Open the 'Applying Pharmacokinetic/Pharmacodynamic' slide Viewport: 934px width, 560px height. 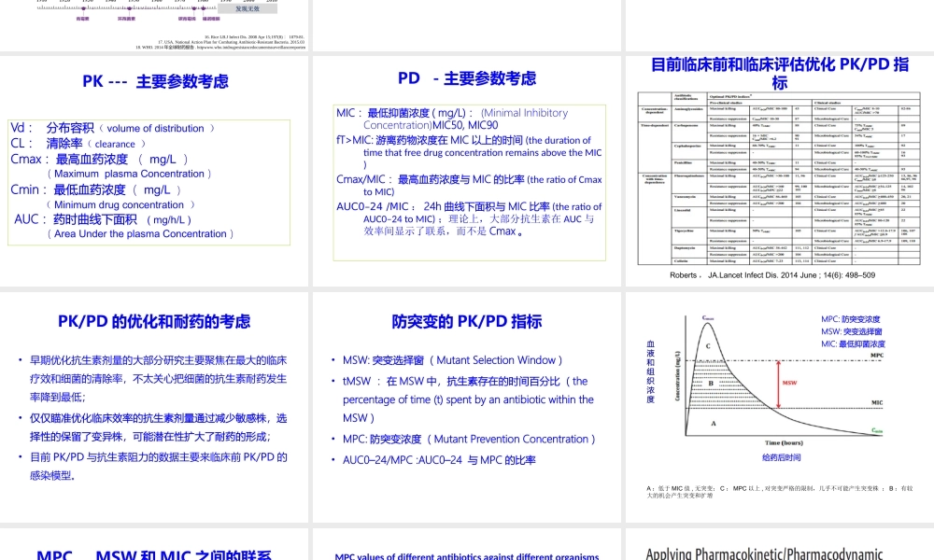click(780, 544)
